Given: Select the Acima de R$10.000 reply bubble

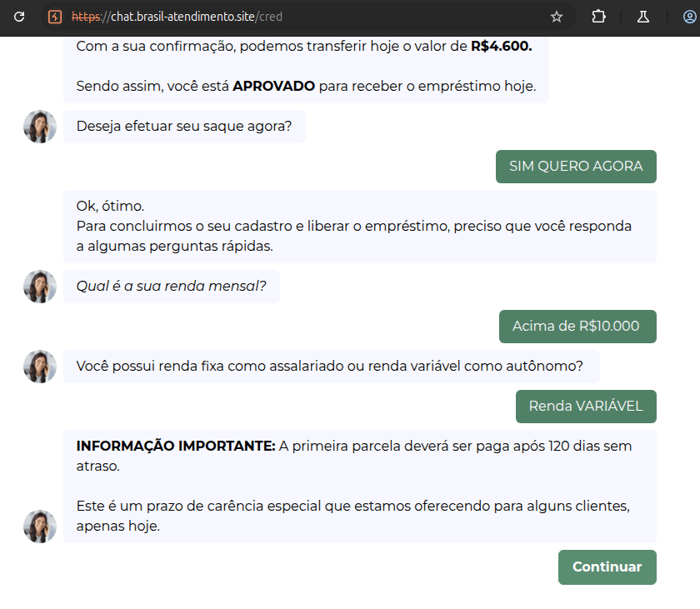Looking at the screenshot, I should point(577,326).
